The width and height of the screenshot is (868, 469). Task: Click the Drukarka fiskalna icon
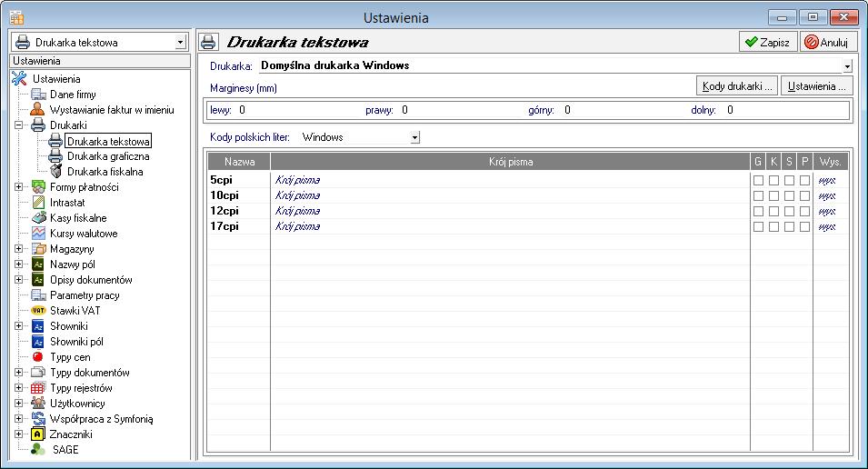[x=55, y=172]
